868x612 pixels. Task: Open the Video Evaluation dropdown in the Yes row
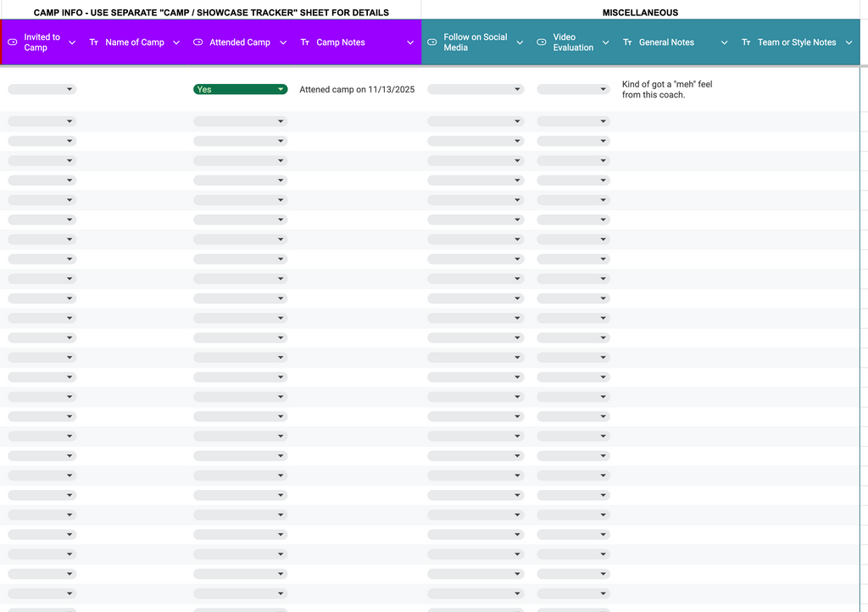573,89
